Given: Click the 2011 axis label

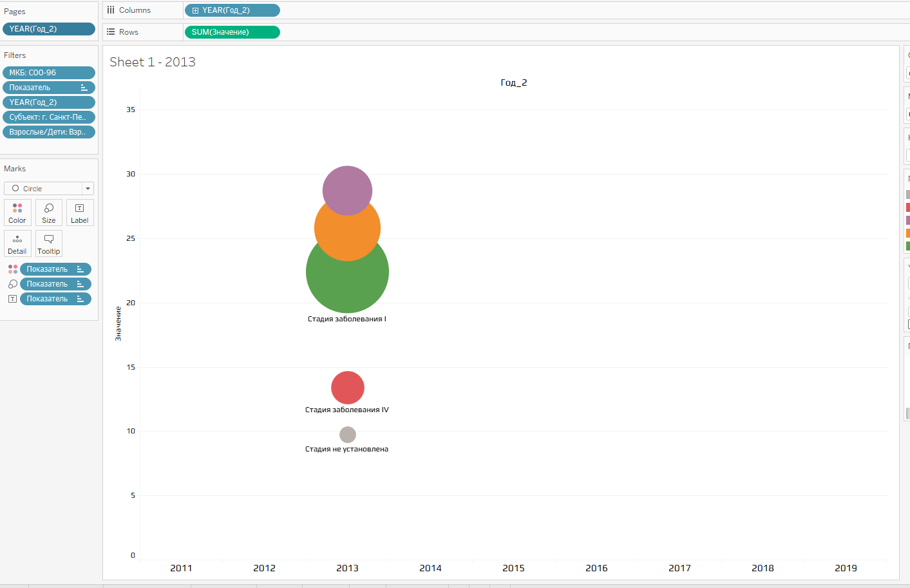Looking at the screenshot, I should (181, 568).
